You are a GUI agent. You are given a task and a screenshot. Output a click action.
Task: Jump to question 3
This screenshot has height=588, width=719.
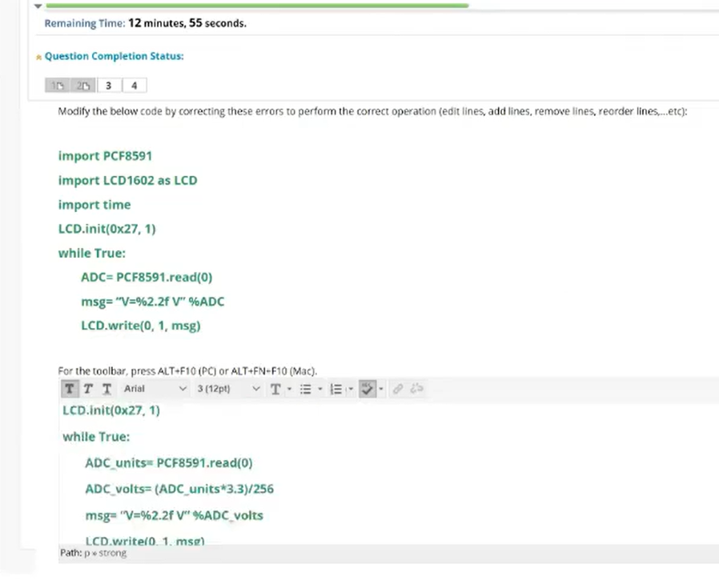point(109,86)
